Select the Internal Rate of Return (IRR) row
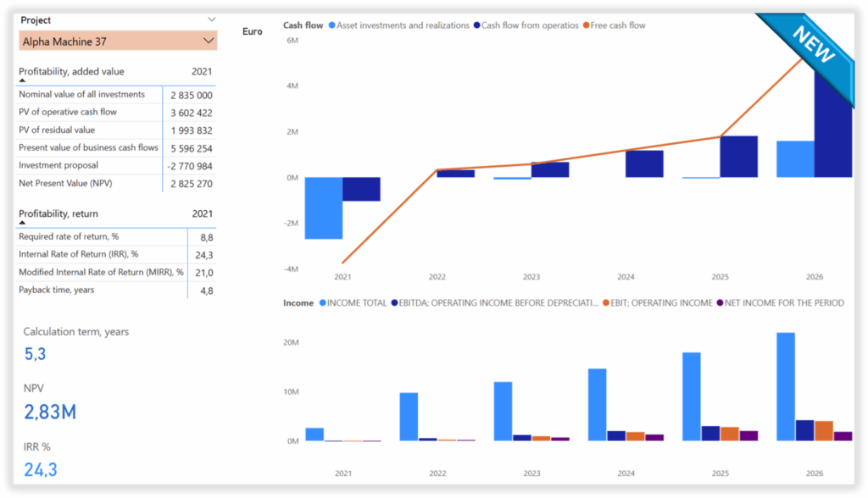Image resolution: width=868 pixels, height=498 pixels. click(x=115, y=254)
